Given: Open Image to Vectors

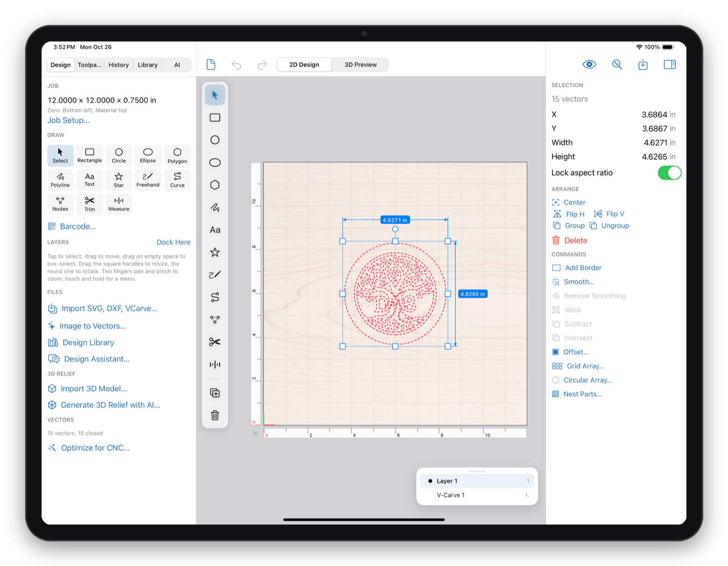Looking at the screenshot, I should click(87, 326).
